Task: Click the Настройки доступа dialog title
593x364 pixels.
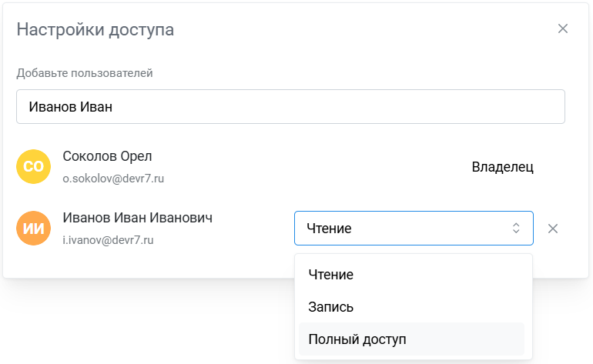Action: point(95,30)
